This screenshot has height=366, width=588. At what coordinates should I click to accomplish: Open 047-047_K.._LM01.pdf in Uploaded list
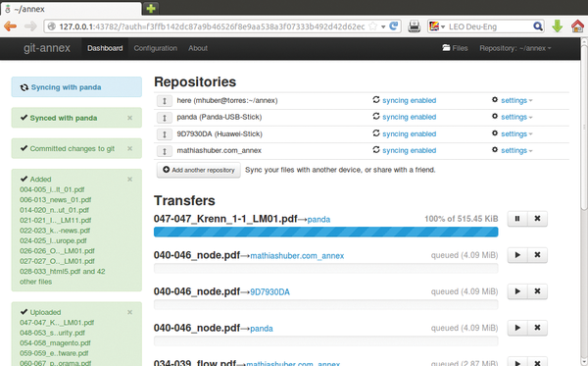pyautogui.click(x=57, y=323)
